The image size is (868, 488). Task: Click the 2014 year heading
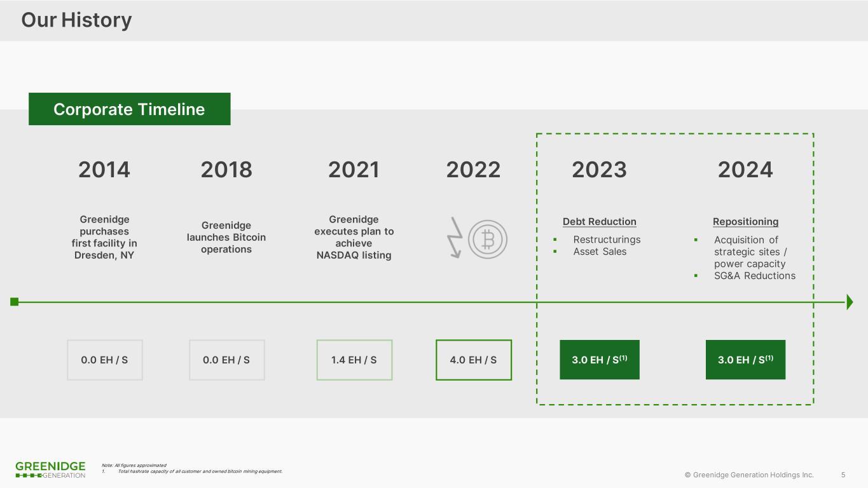[104, 170]
